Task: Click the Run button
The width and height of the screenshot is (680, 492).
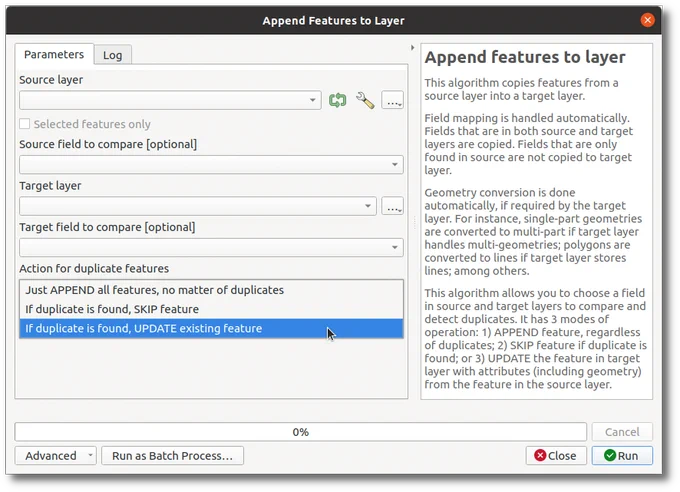Action: pyautogui.click(x=622, y=456)
